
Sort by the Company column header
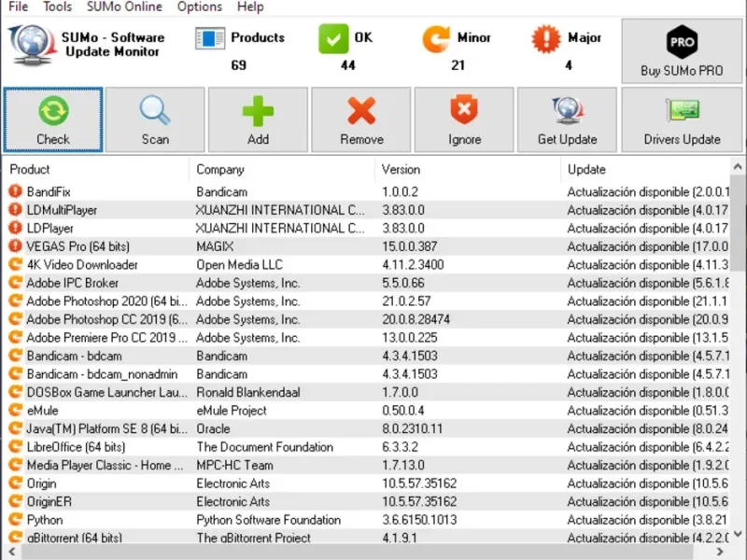click(x=220, y=170)
